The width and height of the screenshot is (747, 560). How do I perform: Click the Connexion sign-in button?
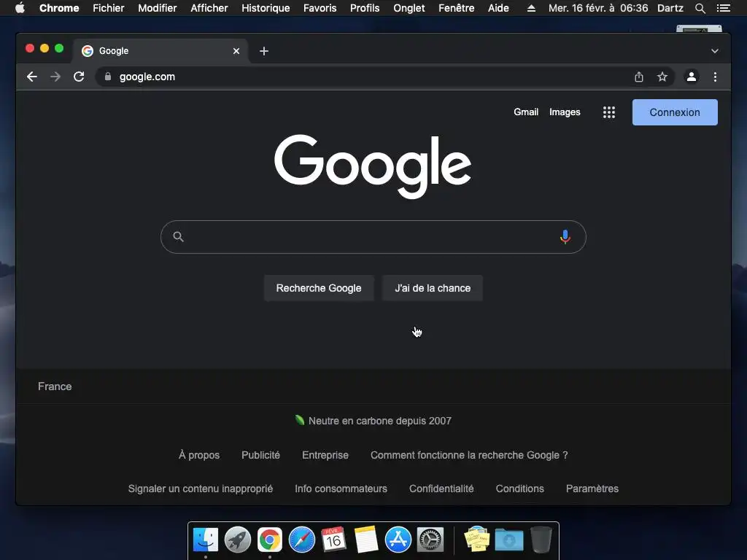coord(675,112)
